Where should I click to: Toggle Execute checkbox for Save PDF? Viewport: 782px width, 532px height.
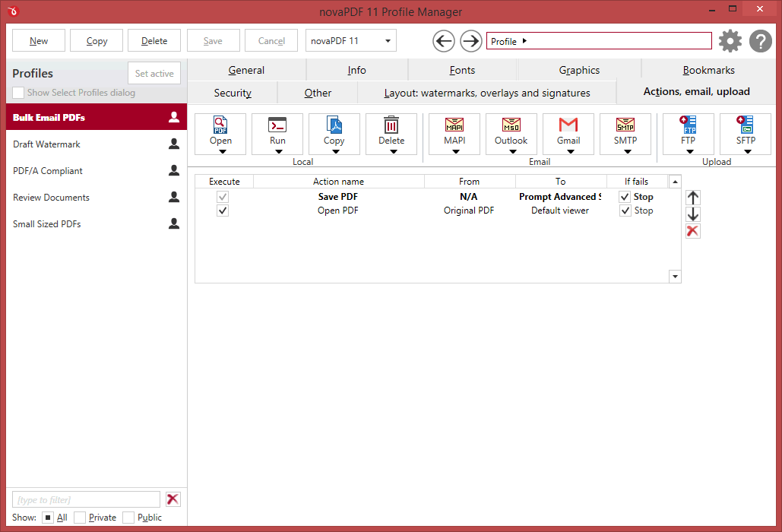point(223,197)
